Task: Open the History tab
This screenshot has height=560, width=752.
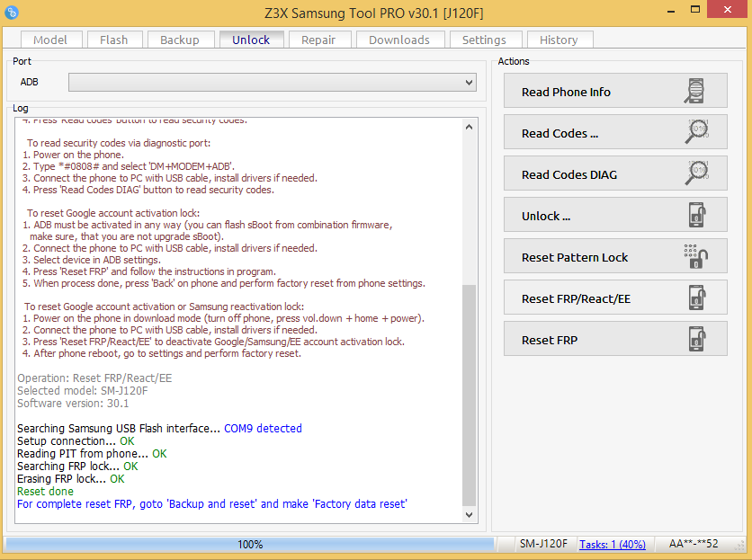Action: click(560, 40)
